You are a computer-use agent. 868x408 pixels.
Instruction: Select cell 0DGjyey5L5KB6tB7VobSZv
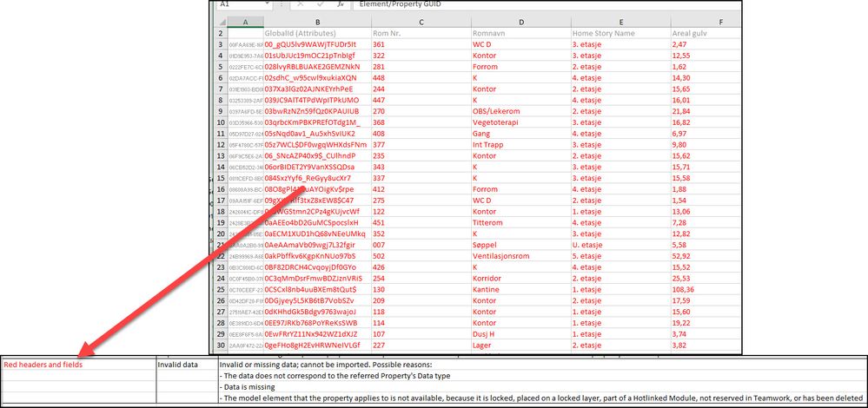pos(317,300)
